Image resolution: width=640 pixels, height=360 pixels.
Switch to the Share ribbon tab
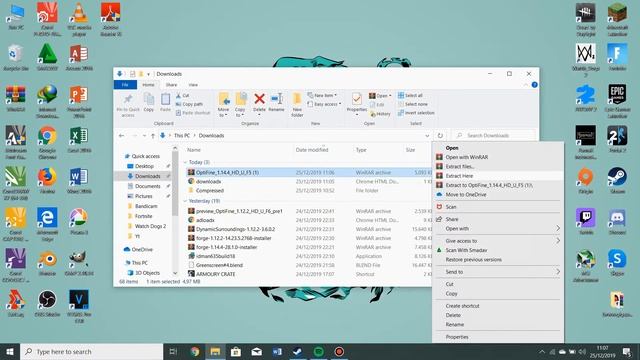(x=171, y=85)
